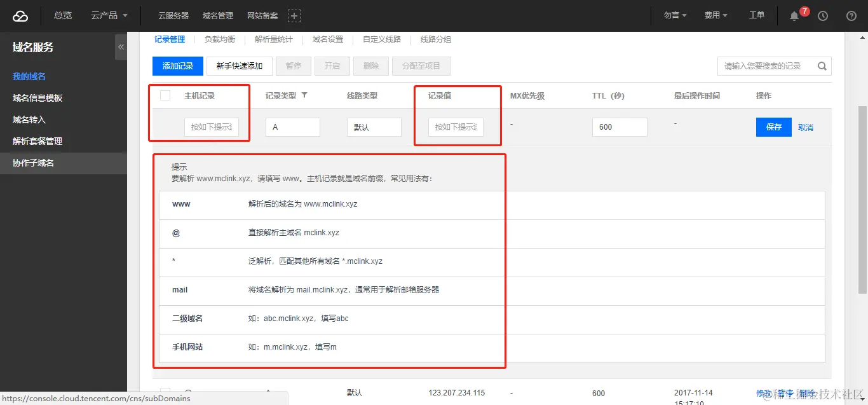868x405 pixels.
Task: Open notifications bell icon
Action: pos(794,16)
